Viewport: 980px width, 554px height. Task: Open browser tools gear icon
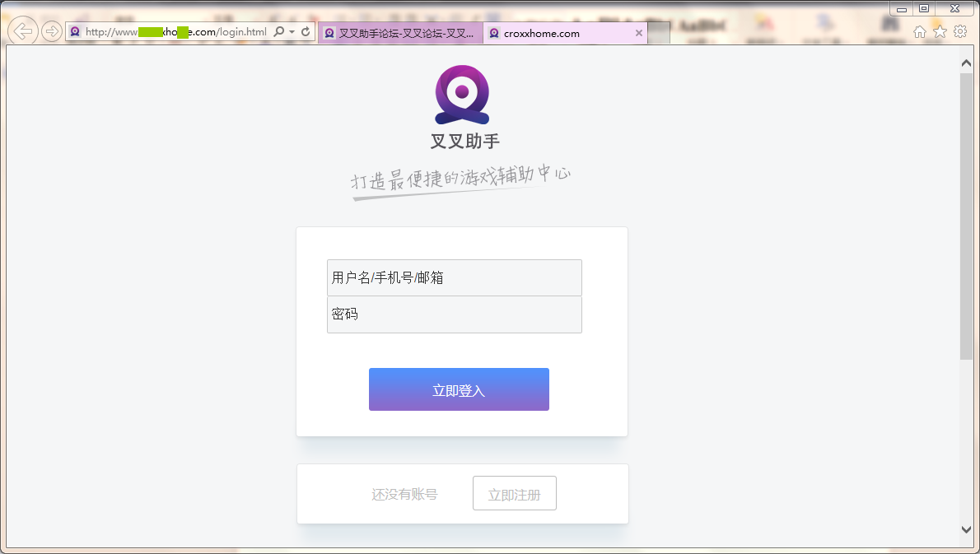pos(960,31)
